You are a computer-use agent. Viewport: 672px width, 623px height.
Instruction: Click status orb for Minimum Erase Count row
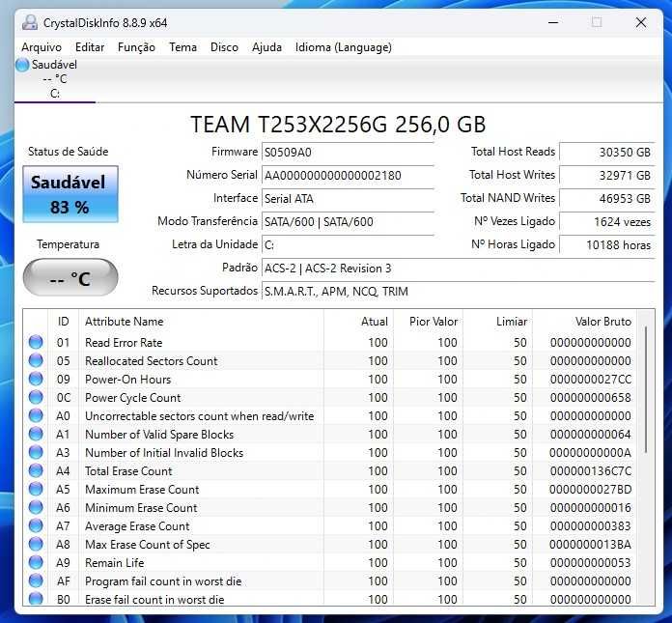click(x=36, y=508)
